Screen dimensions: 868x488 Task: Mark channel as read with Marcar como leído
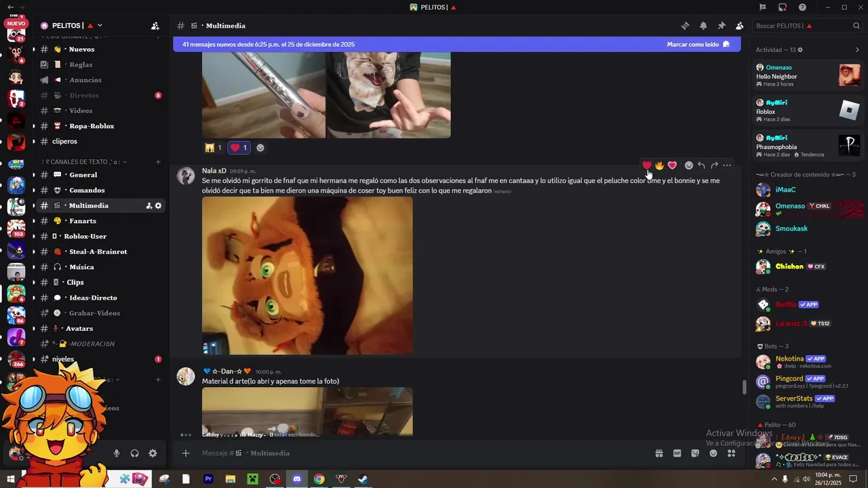(x=698, y=44)
